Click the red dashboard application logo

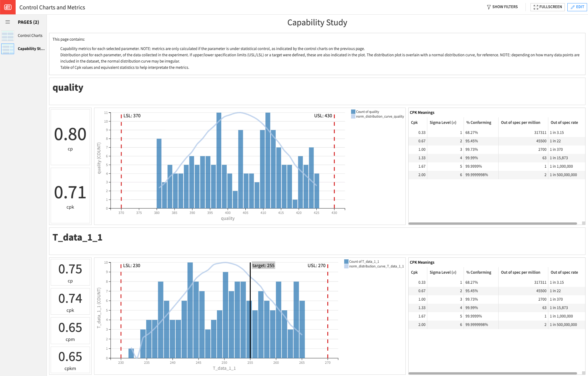click(7, 7)
